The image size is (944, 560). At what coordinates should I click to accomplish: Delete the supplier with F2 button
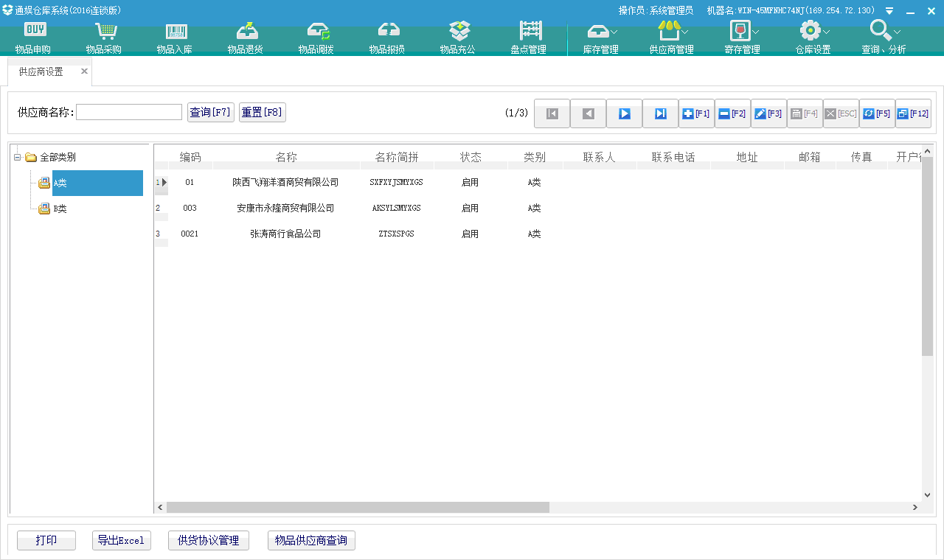[732, 113]
